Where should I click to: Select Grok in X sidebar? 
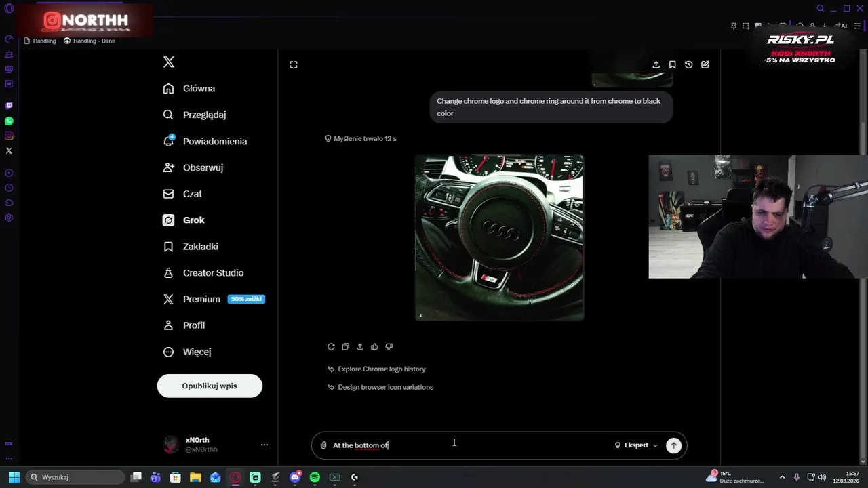click(183, 220)
